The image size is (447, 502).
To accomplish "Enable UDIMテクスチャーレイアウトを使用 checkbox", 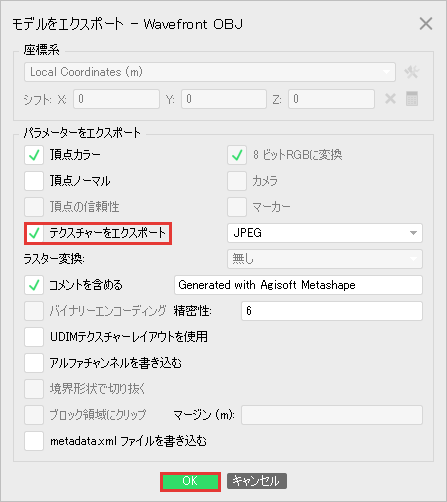I will coord(34,337).
